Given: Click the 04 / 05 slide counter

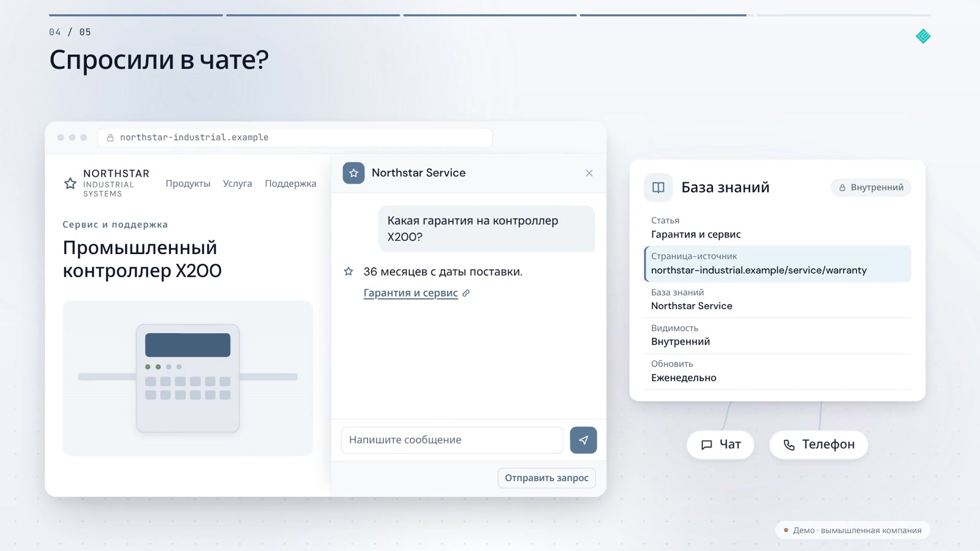Looking at the screenshot, I should [x=70, y=32].
